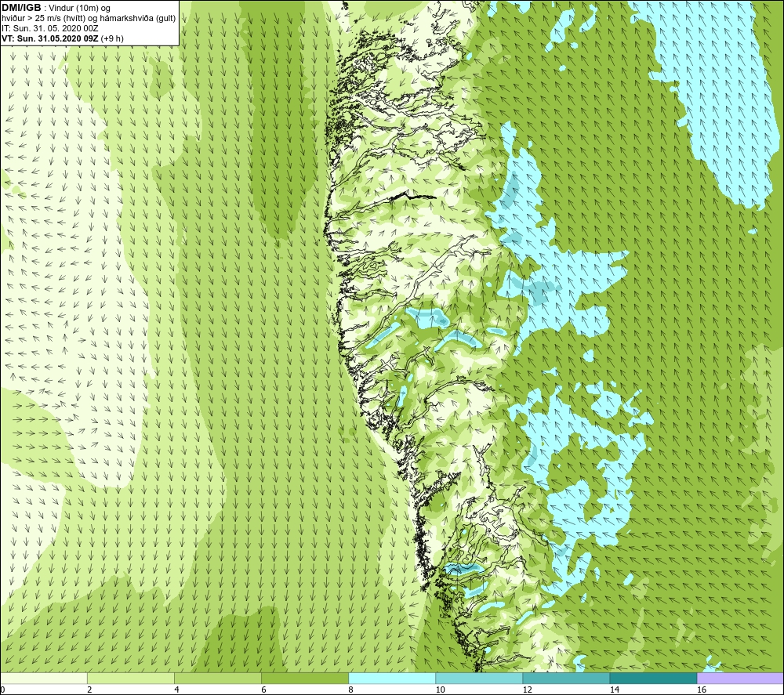
Task: Click the legend label '10'
Action: (x=440, y=690)
